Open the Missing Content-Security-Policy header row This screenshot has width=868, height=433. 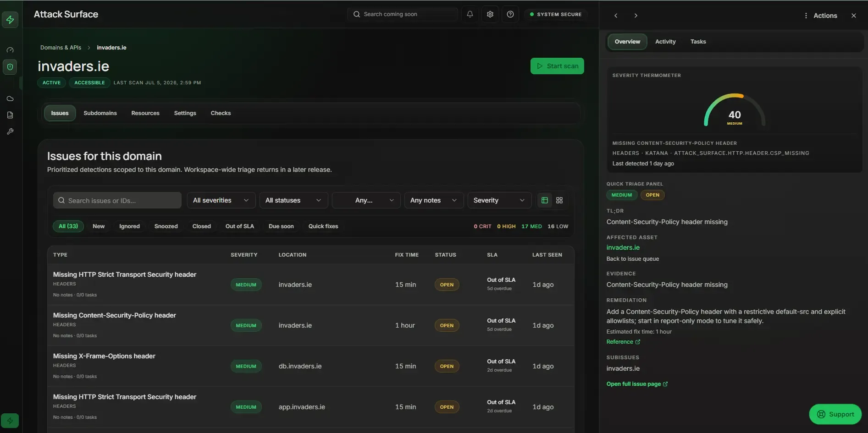pyautogui.click(x=311, y=325)
